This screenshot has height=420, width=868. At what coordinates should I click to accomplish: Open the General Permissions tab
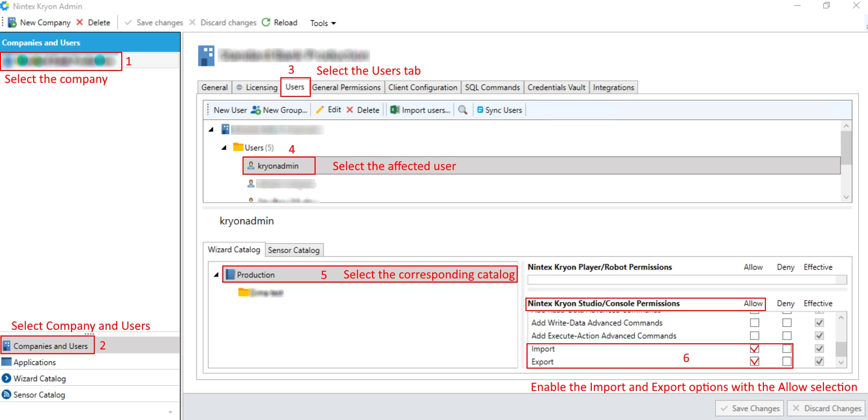346,87
